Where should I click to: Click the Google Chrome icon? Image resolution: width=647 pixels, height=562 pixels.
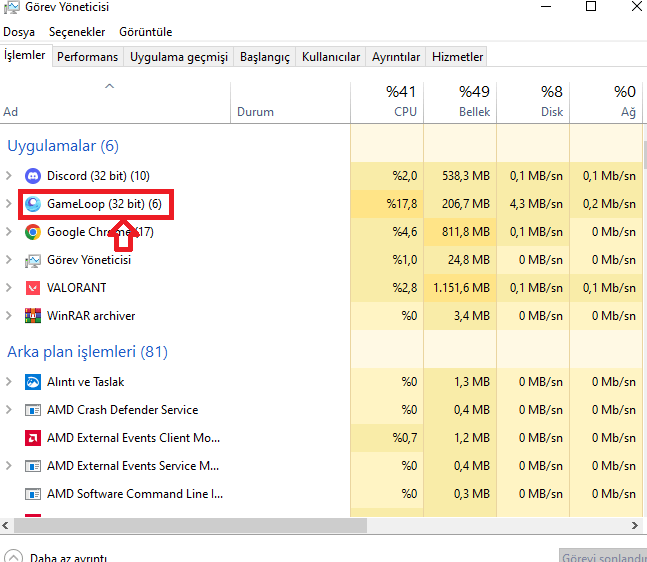tap(33, 232)
